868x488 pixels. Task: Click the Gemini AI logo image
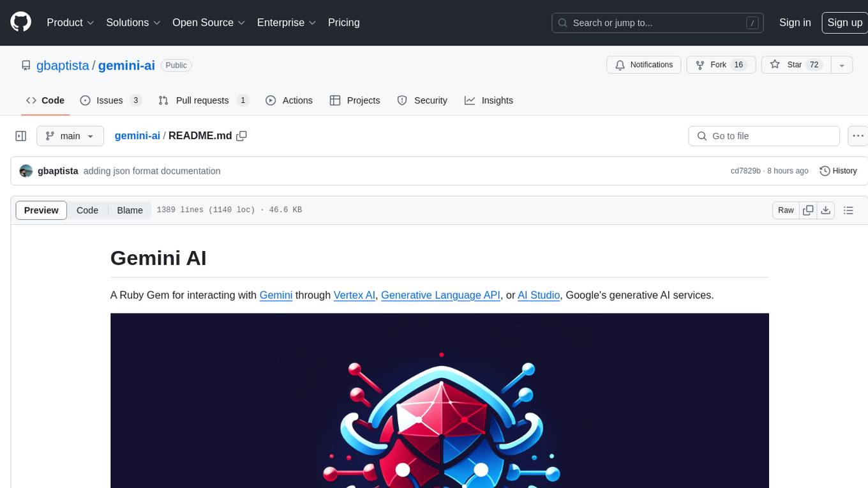coord(440,400)
